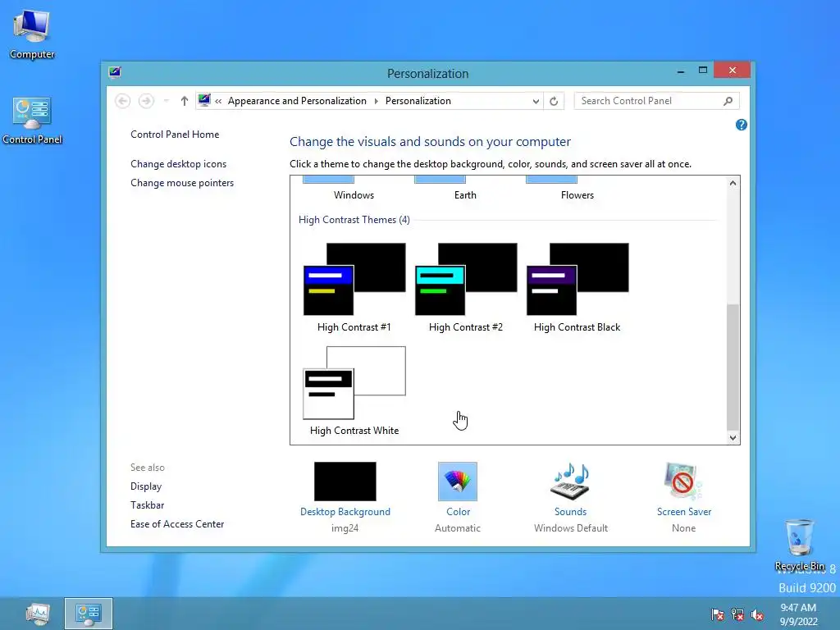The height and width of the screenshot is (630, 840).
Task: Click theme list scroll up arrow
Action: pyautogui.click(x=733, y=183)
